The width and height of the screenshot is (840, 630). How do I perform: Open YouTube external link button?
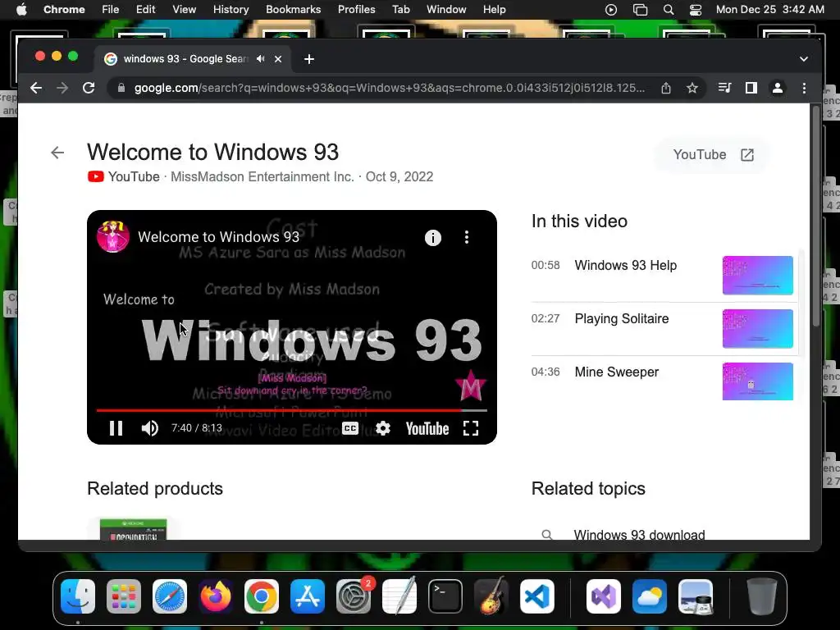pyautogui.click(x=713, y=155)
